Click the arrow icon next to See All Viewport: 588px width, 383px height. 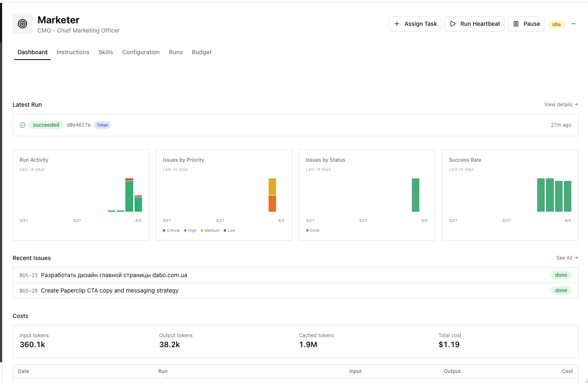click(x=576, y=258)
